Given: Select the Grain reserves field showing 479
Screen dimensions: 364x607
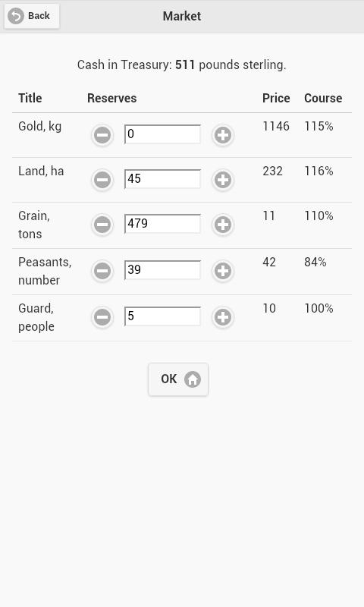Looking at the screenshot, I should coord(162,224).
